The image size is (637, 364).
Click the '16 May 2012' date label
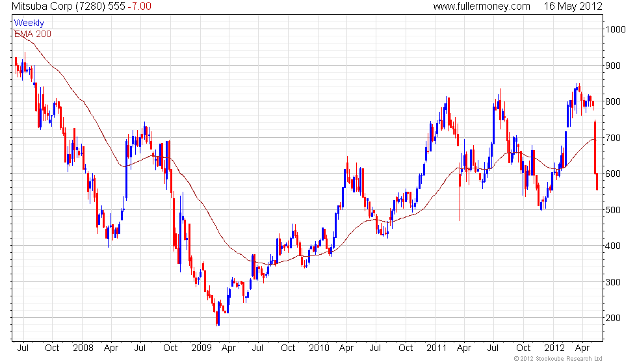click(x=573, y=6)
